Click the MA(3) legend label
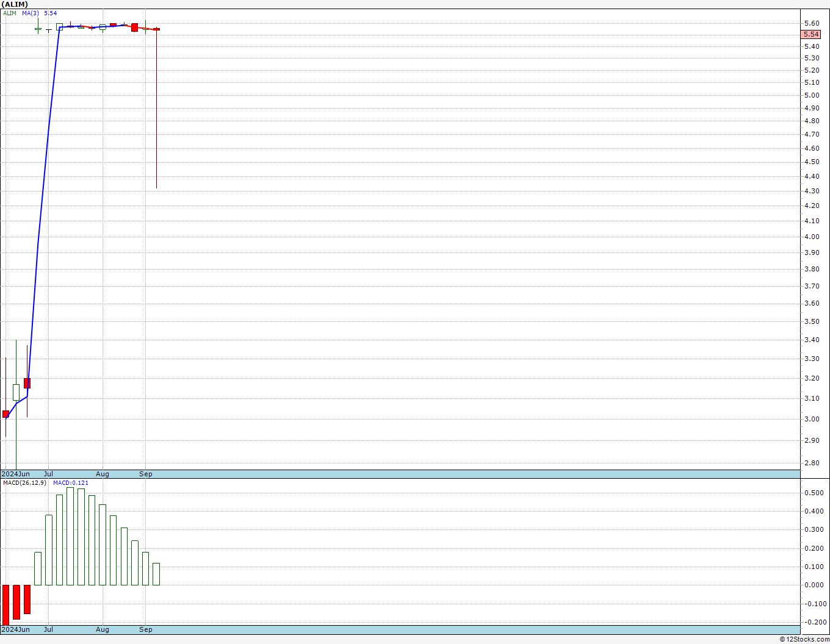This screenshot has height=644, width=830. pyautogui.click(x=31, y=13)
